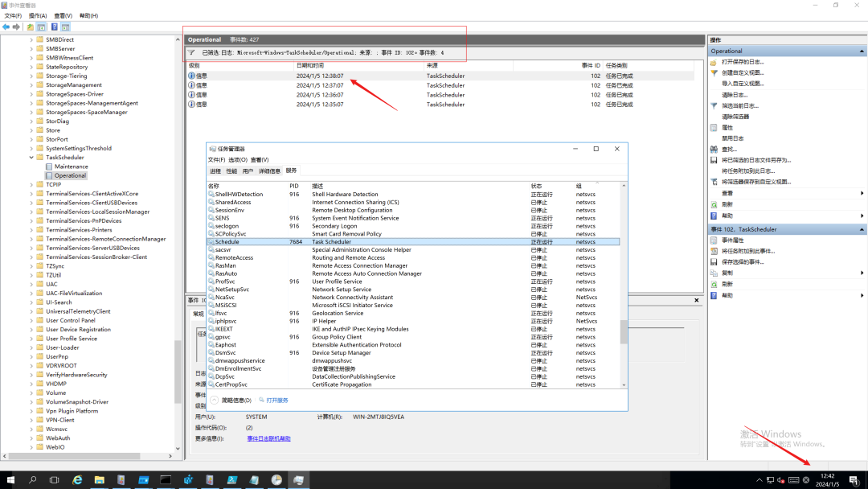Close the event detail pane with its X
Screen dimensions: 868x489
tap(696, 300)
